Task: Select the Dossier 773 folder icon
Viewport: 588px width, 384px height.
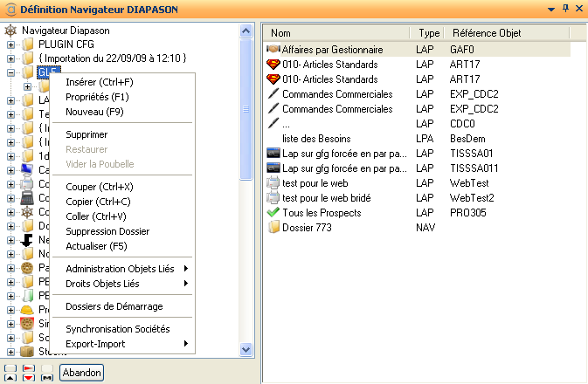Action: pos(273,227)
